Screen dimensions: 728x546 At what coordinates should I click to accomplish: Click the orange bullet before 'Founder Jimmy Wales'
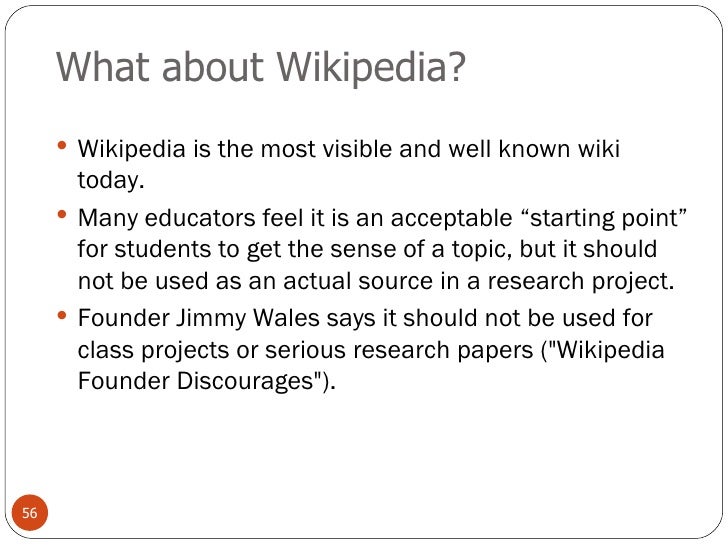[62, 315]
